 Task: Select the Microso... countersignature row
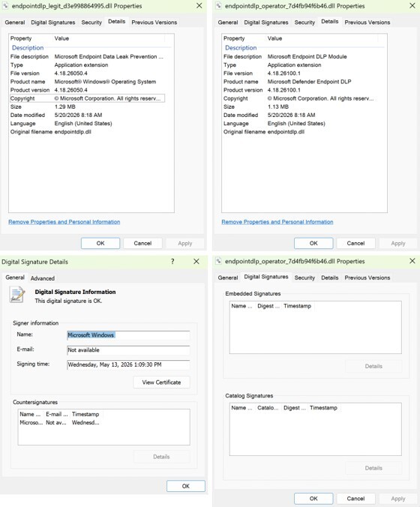(60, 422)
